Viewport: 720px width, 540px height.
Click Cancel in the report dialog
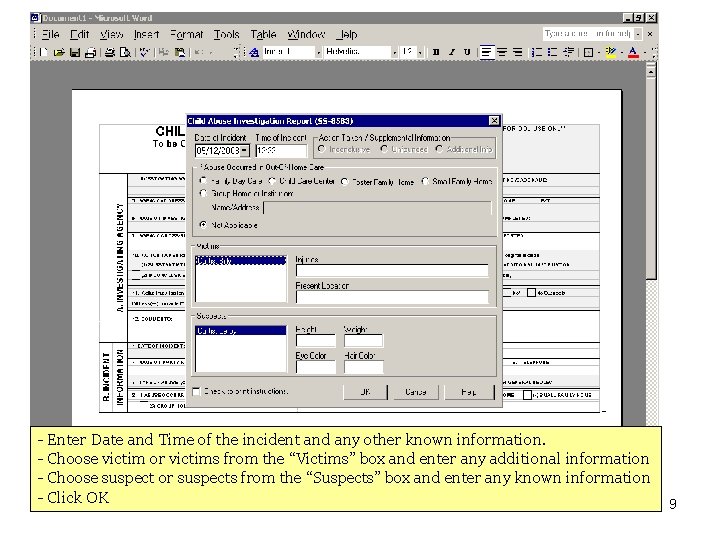pyautogui.click(x=416, y=392)
